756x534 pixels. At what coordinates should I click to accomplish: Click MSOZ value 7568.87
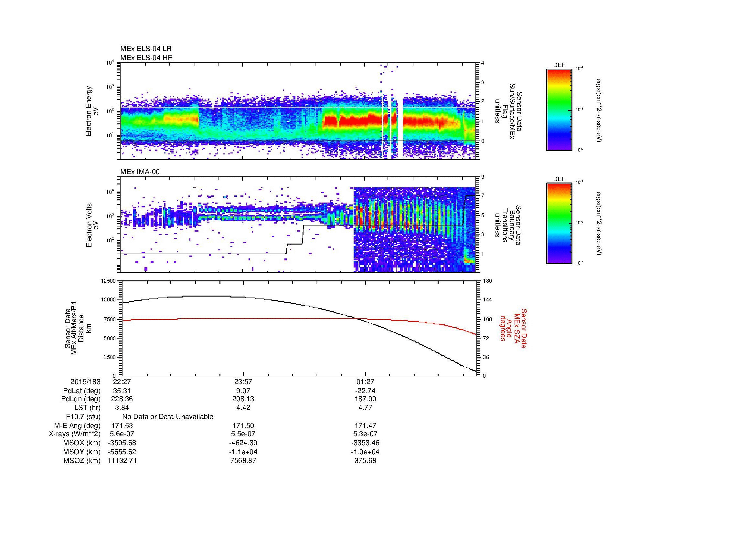pos(243,461)
